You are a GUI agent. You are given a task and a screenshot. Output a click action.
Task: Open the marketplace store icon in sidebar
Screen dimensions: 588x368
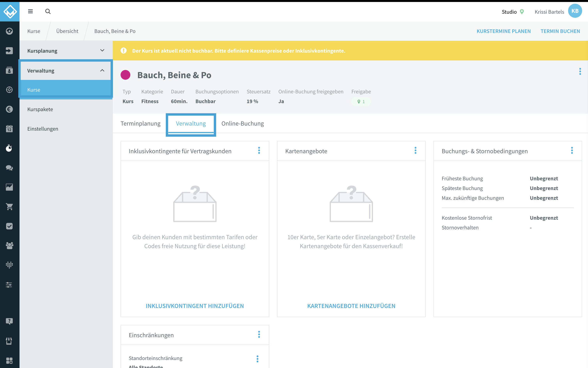pos(9,341)
